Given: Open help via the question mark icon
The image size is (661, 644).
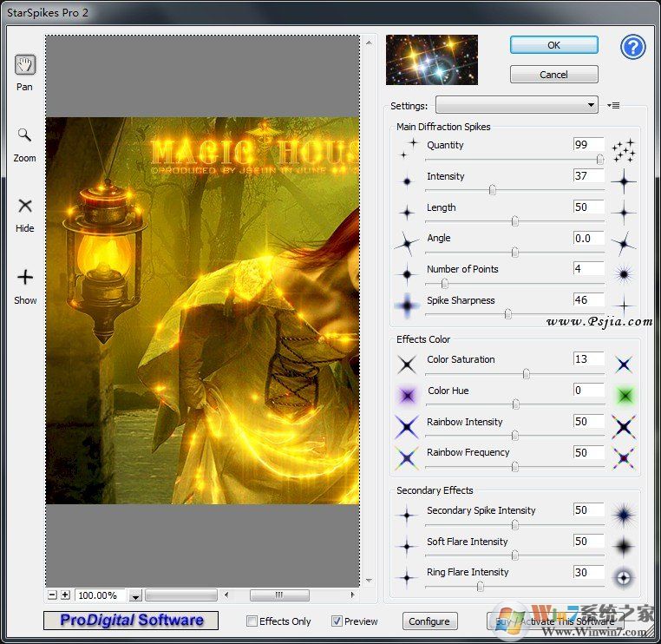Looking at the screenshot, I should [x=633, y=47].
